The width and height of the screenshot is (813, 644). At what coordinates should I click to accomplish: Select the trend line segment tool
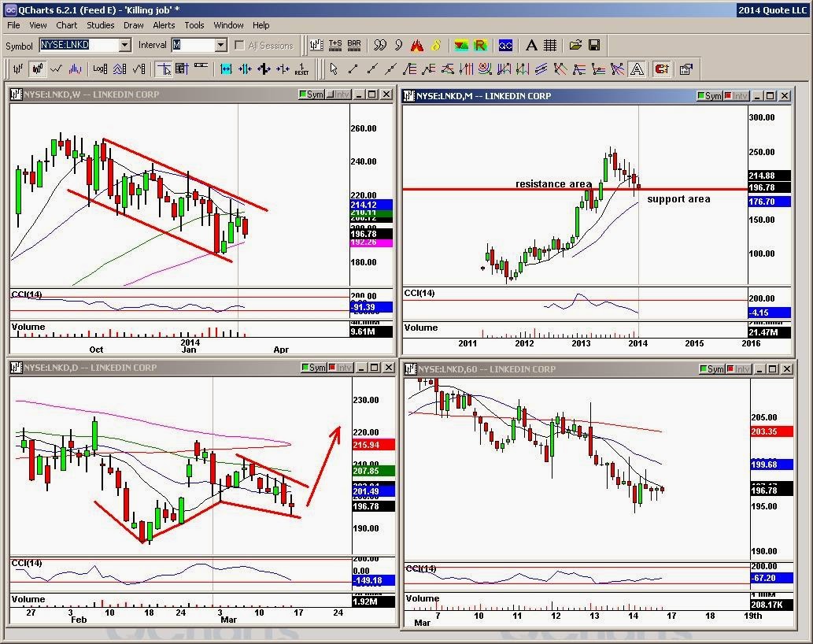353,69
